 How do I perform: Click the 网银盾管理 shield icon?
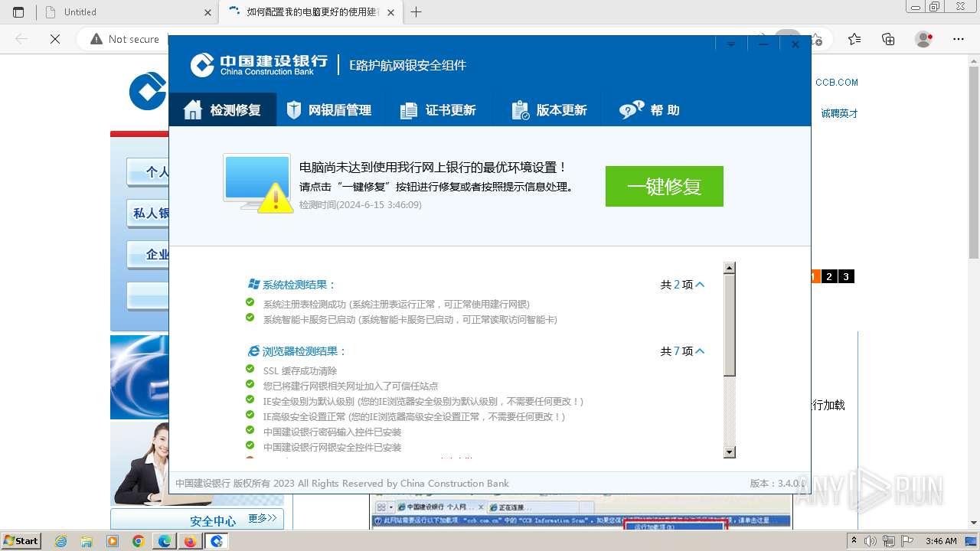pos(293,110)
